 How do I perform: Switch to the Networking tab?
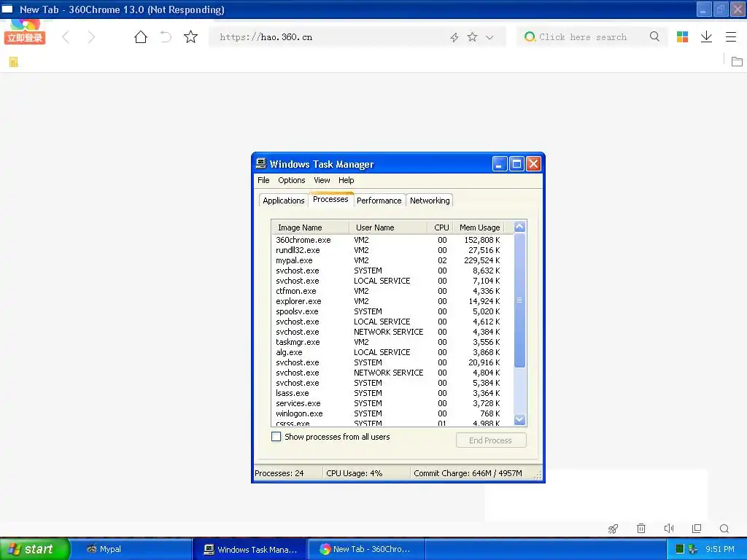430,201
